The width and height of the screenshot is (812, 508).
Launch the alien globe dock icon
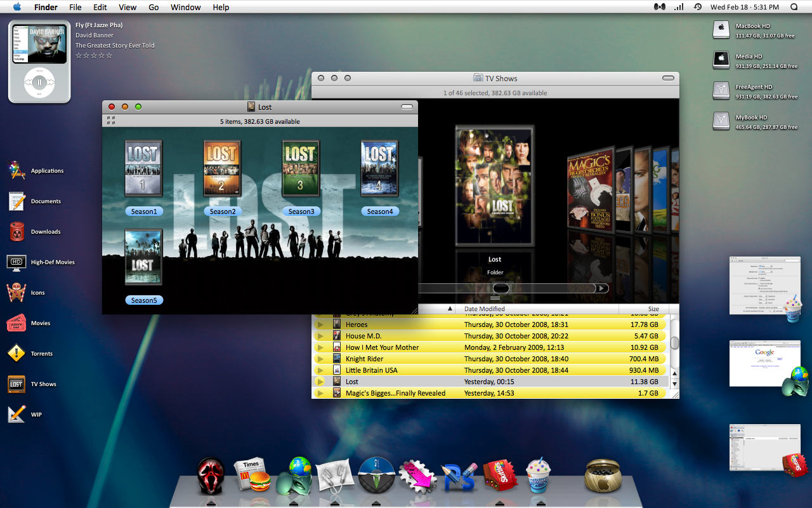tap(294, 476)
